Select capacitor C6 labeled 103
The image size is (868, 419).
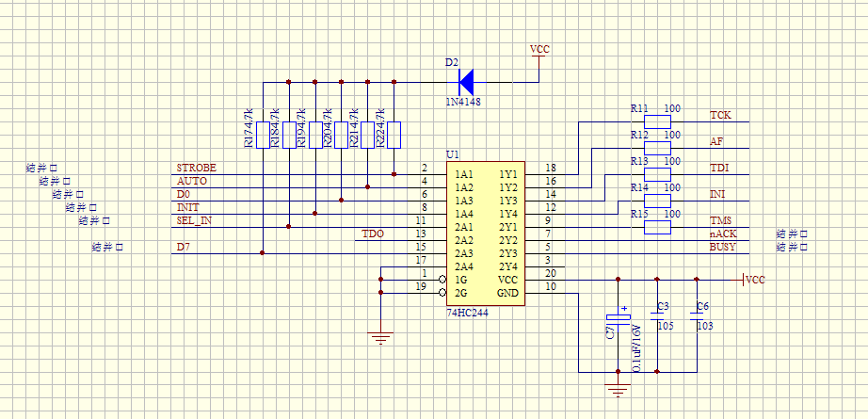click(x=697, y=319)
